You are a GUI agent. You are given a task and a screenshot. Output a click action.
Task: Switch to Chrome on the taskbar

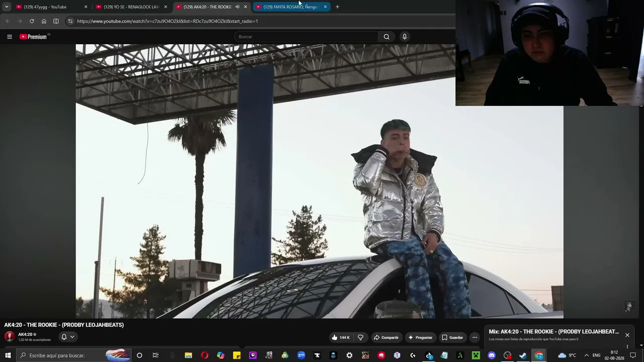click(x=539, y=355)
